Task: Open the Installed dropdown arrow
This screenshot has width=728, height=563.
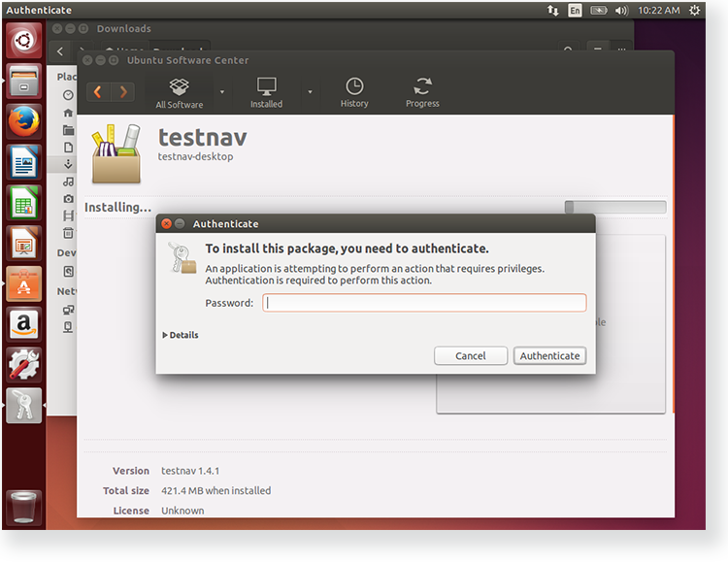Action: 311,92
